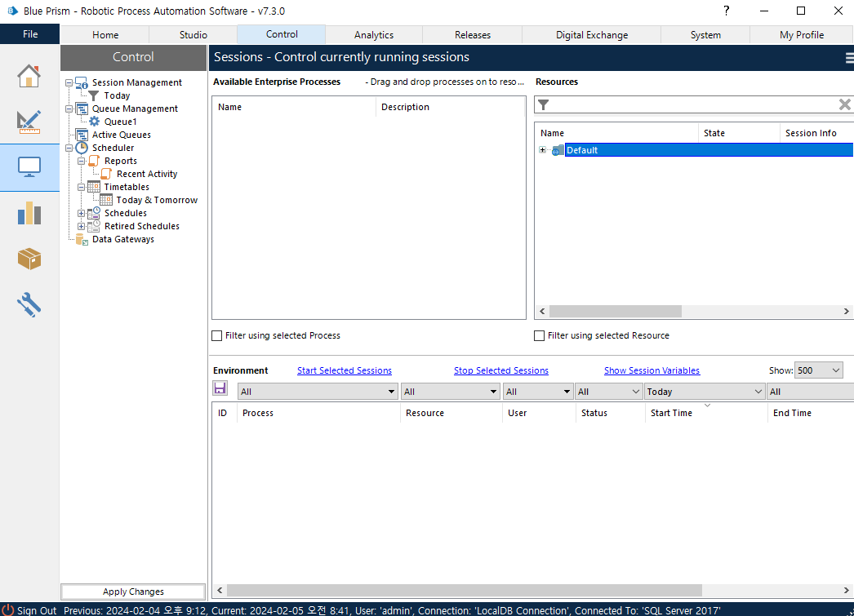The height and width of the screenshot is (616, 854).
Task: Click the Resources filter funnel icon
Action: point(543,105)
